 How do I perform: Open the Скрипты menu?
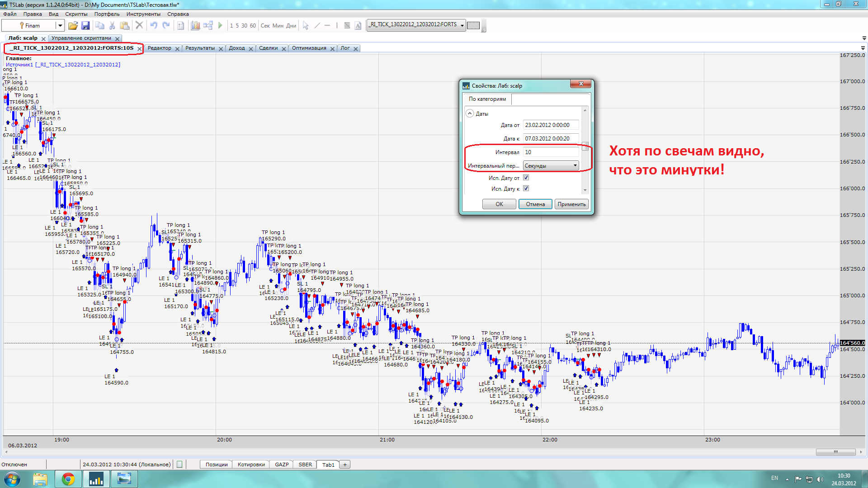[x=76, y=14]
